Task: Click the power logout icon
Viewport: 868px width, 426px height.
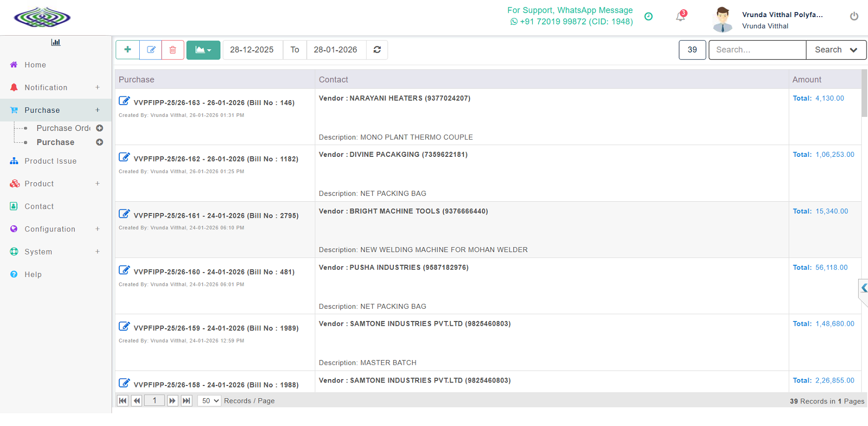Action: (x=854, y=16)
